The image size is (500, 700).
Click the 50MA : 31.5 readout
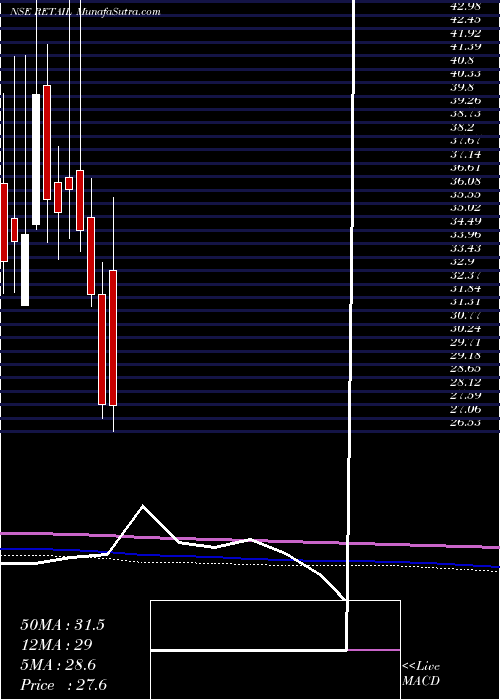(62, 625)
